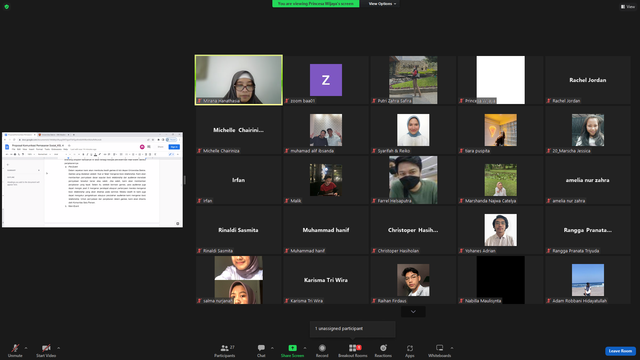
Task: Select Marshanda Najwa Catelya's tile
Action: click(x=500, y=180)
